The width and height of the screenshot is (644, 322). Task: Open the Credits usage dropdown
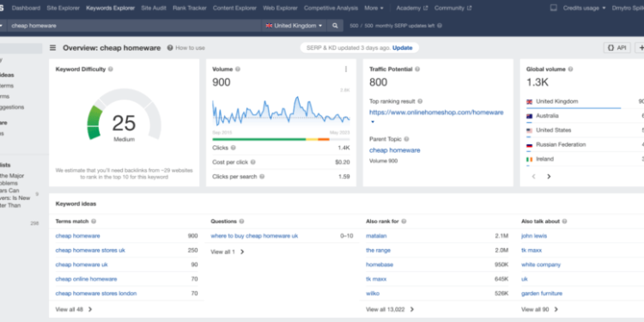point(584,8)
